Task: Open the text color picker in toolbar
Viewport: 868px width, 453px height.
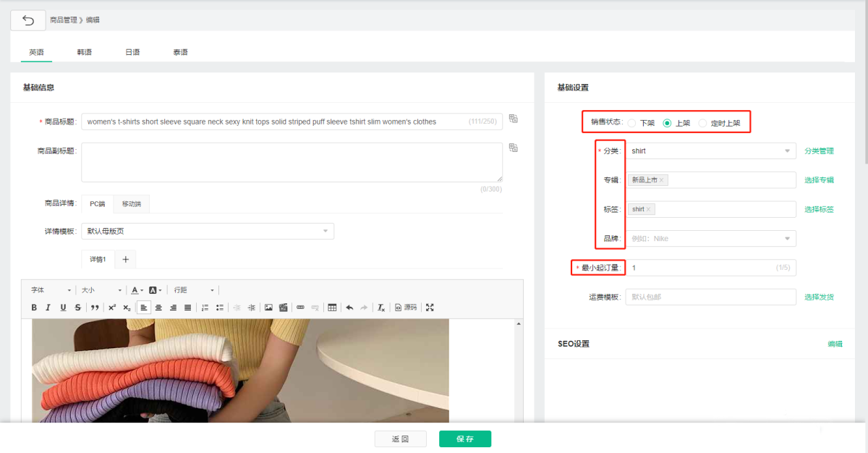Action: (137, 290)
